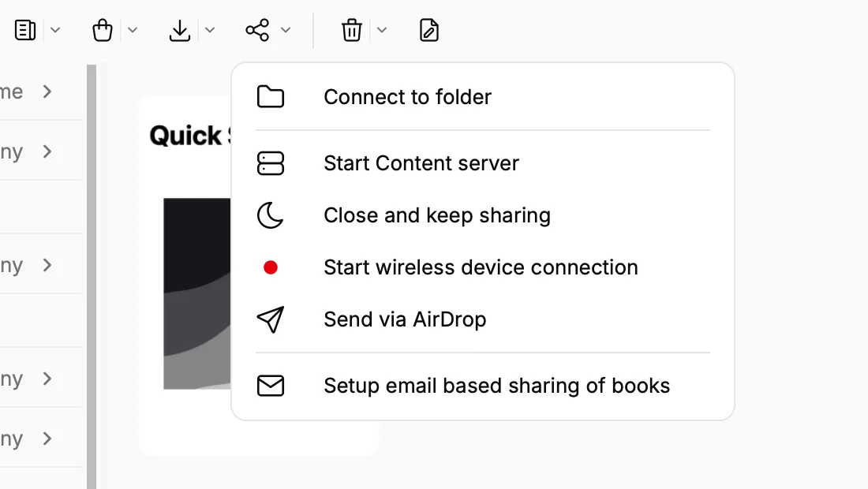
Task: Choose Connect to folder menu entry
Action: [x=483, y=97]
